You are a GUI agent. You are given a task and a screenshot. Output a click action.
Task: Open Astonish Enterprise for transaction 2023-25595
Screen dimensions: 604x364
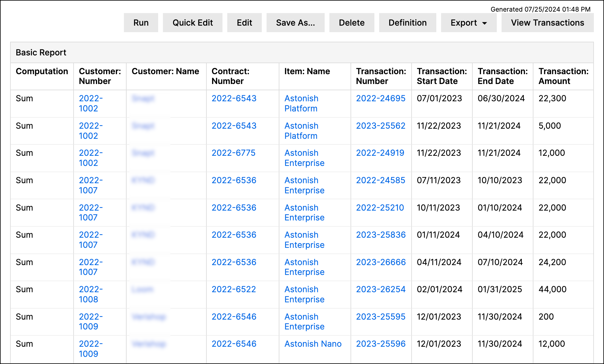pos(304,321)
